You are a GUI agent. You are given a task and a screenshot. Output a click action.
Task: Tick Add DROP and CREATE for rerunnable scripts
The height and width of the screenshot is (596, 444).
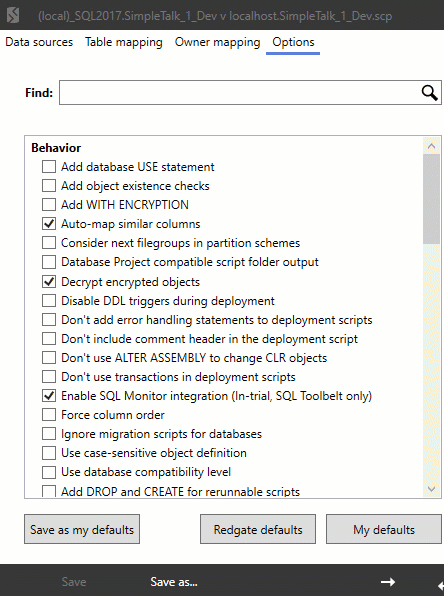point(49,491)
